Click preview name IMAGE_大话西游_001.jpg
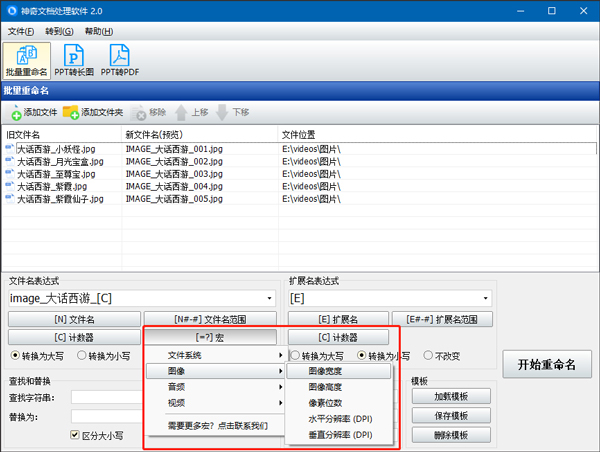 pos(174,148)
